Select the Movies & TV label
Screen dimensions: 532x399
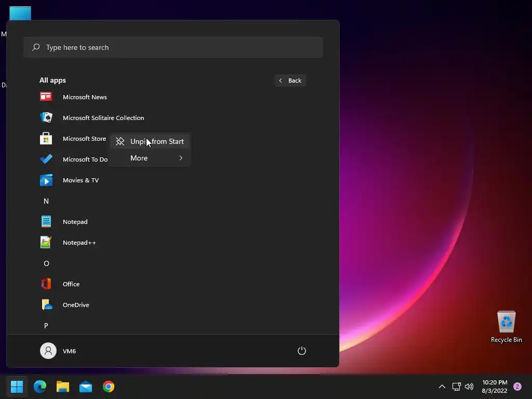tap(81, 180)
